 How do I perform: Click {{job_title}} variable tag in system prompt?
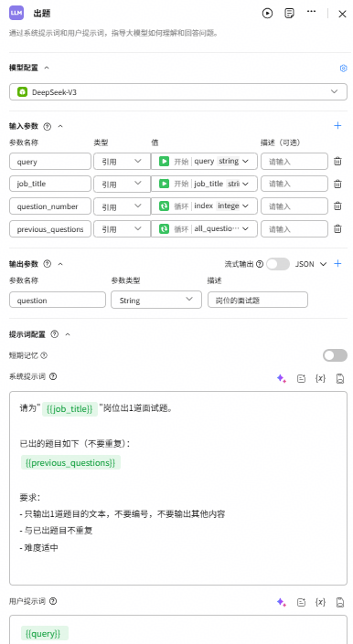coord(70,409)
